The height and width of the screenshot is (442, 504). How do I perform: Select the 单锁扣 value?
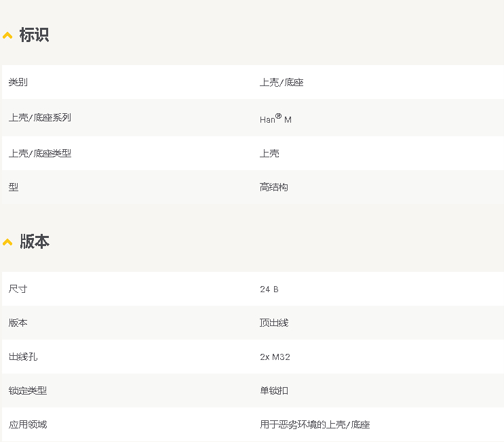pos(274,391)
